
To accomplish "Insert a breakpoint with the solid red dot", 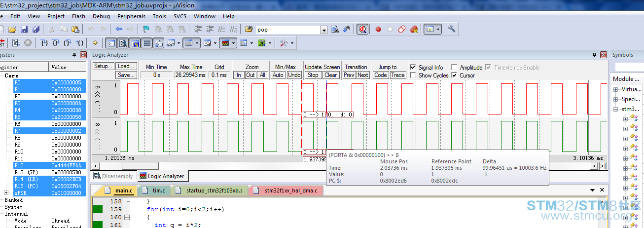I will [378, 30].
